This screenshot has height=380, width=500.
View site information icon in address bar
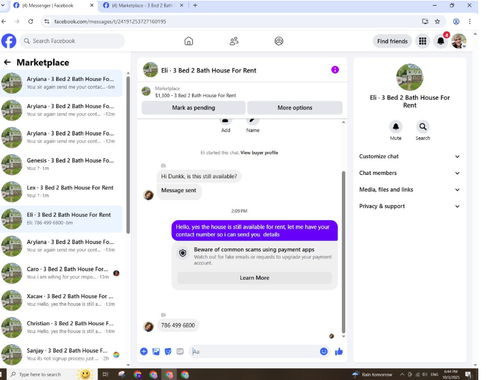pos(47,21)
